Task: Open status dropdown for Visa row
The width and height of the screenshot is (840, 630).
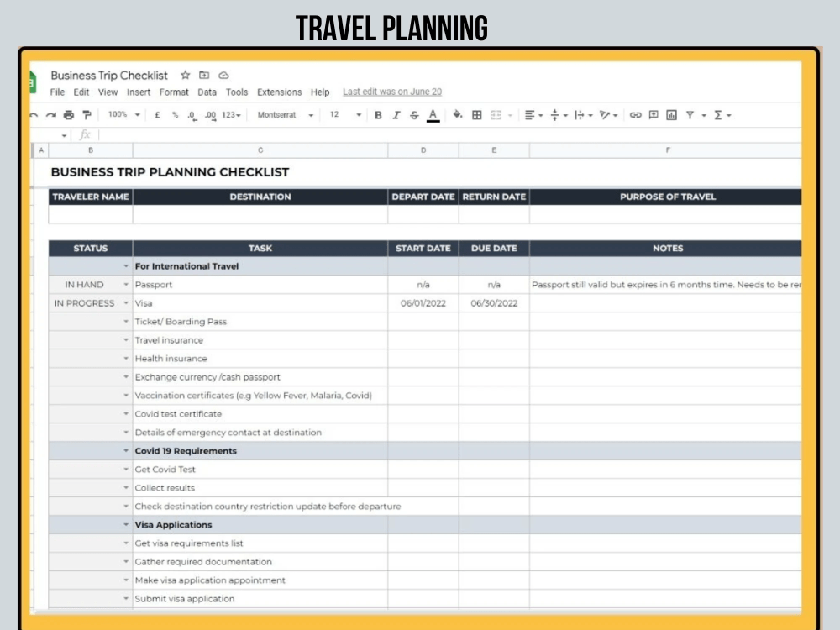Action: pos(126,302)
